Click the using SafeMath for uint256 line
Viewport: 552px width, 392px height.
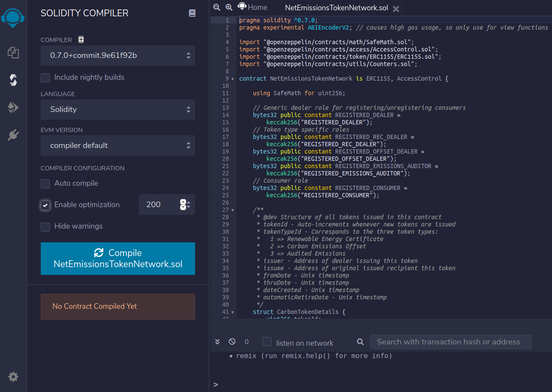(299, 93)
